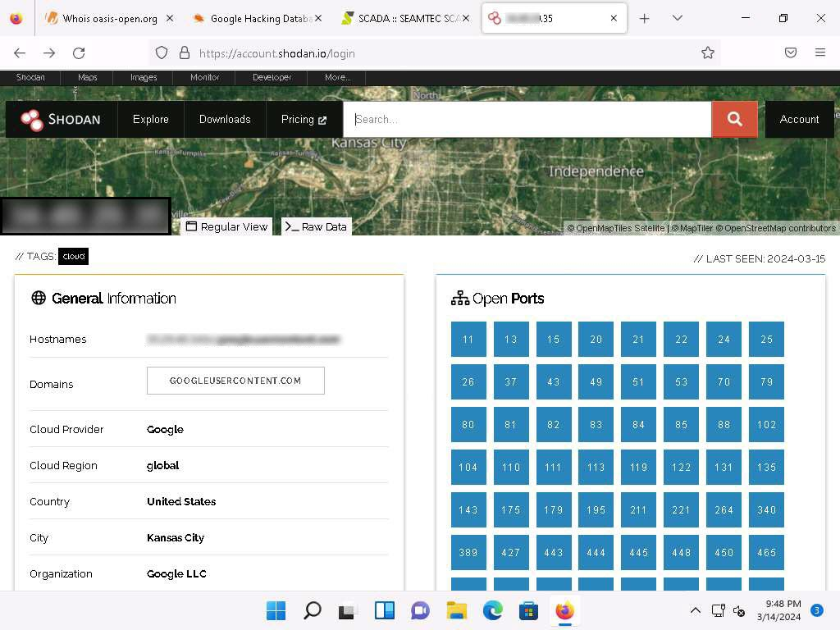
Task: Open Firefox application menu hamburger icon
Action: click(819, 52)
